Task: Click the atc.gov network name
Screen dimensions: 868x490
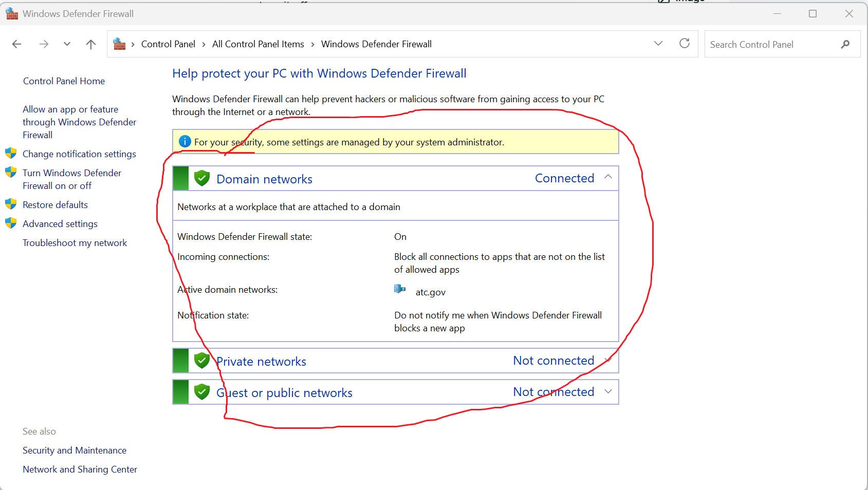Action: click(x=430, y=292)
